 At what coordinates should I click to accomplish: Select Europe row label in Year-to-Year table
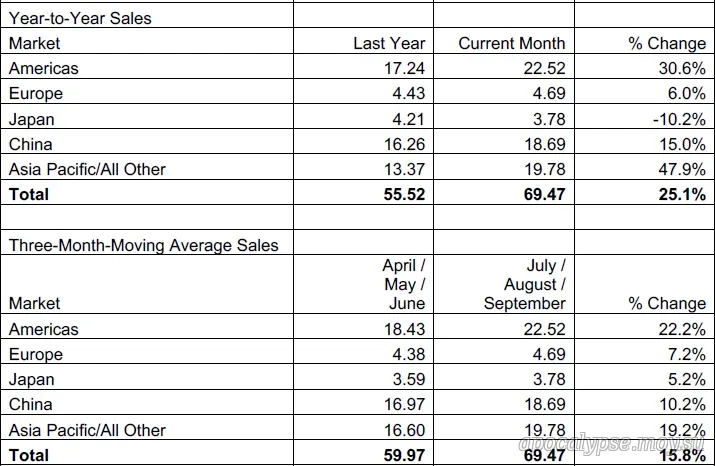point(35,93)
